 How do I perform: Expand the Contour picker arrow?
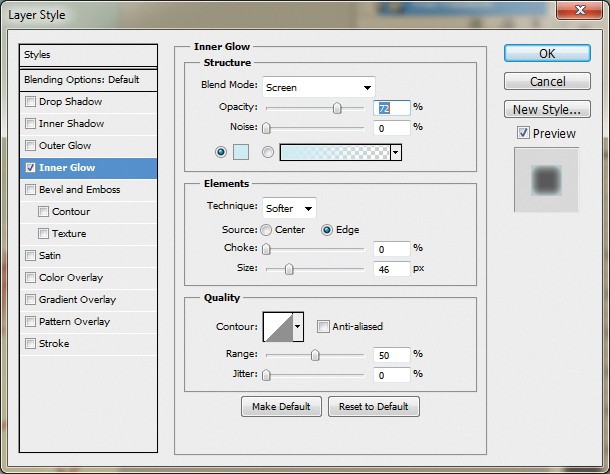click(298, 327)
